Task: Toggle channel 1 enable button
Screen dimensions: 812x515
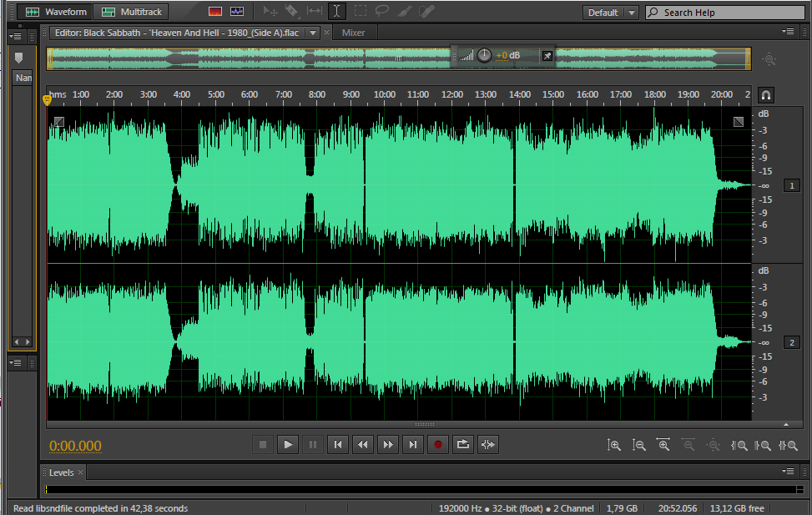Action: (x=792, y=185)
